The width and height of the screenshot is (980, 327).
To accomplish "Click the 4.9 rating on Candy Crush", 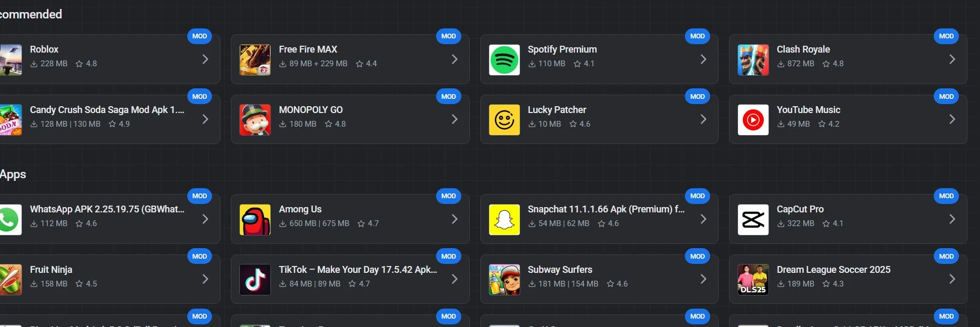I will tap(124, 124).
